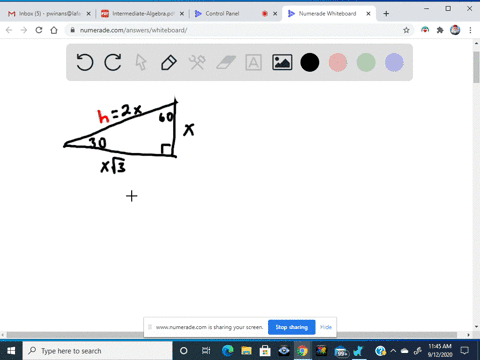Viewport: 480px width, 360px height.
Task: Undo the last whiteboard stroke
Action: pyautogui.click(x=85, y=62)
